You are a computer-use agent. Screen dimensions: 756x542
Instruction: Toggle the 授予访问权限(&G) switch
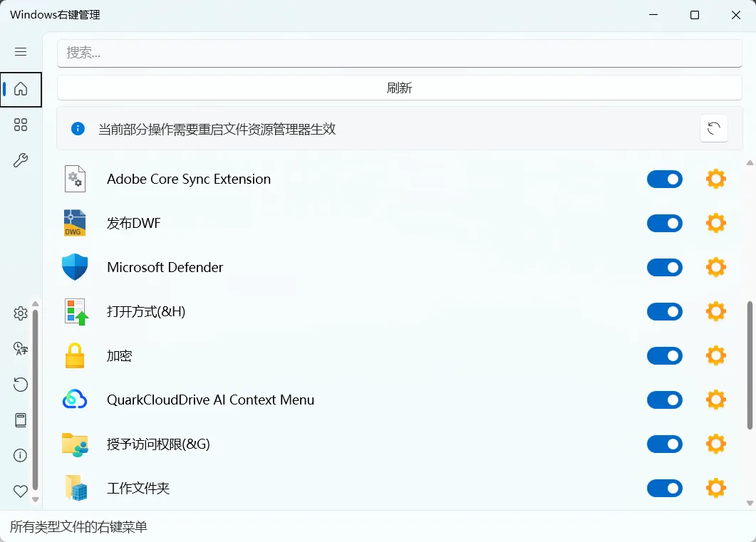(664, 444)
